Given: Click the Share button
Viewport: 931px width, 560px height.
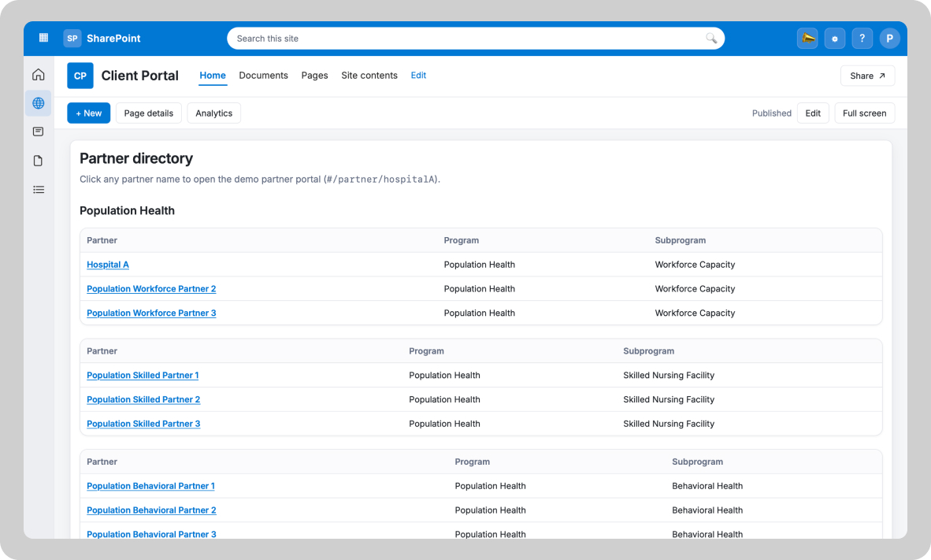Looking at the screenshot, I should coord(867,76).
